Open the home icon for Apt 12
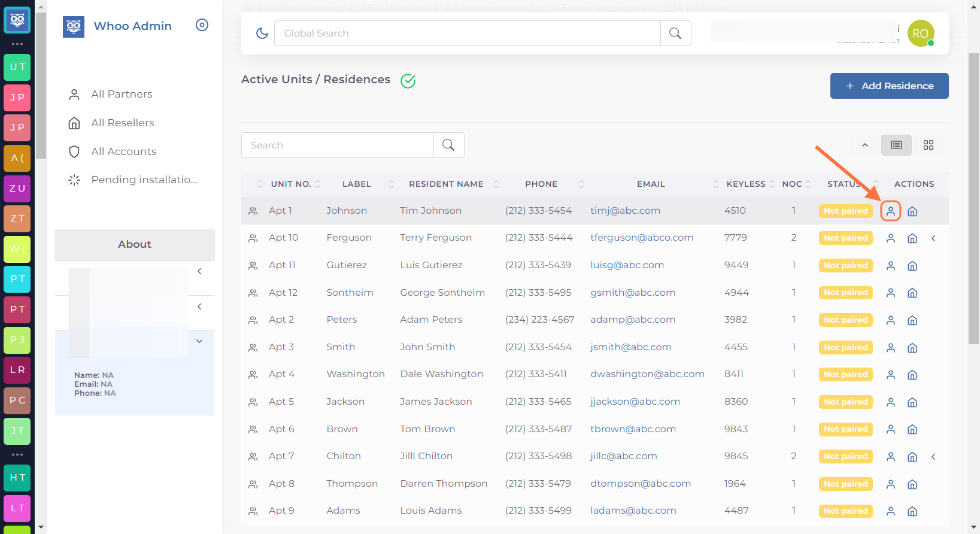The height and width of the screenshot is (534, 980). [x=912, y=293]
